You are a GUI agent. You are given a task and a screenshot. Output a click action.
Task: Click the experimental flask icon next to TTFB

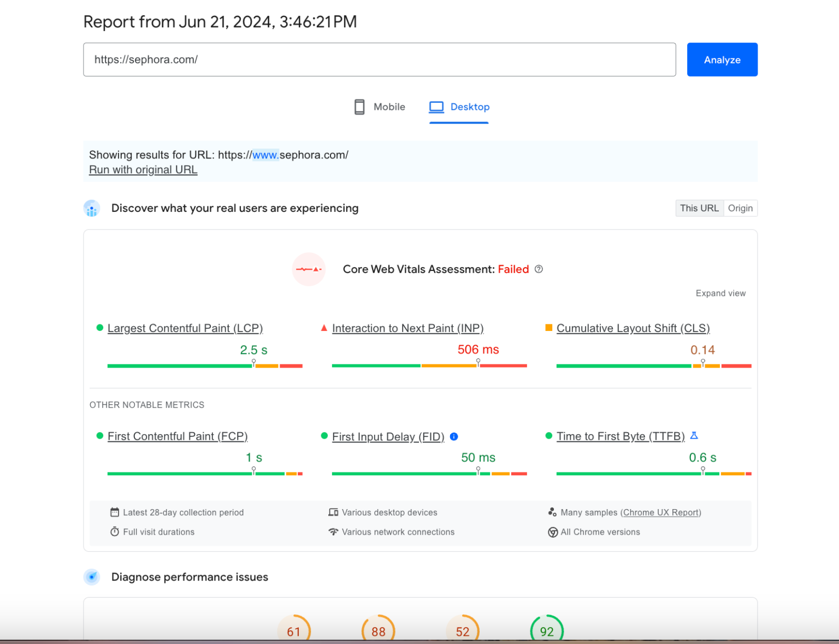[x=694, y=435]
